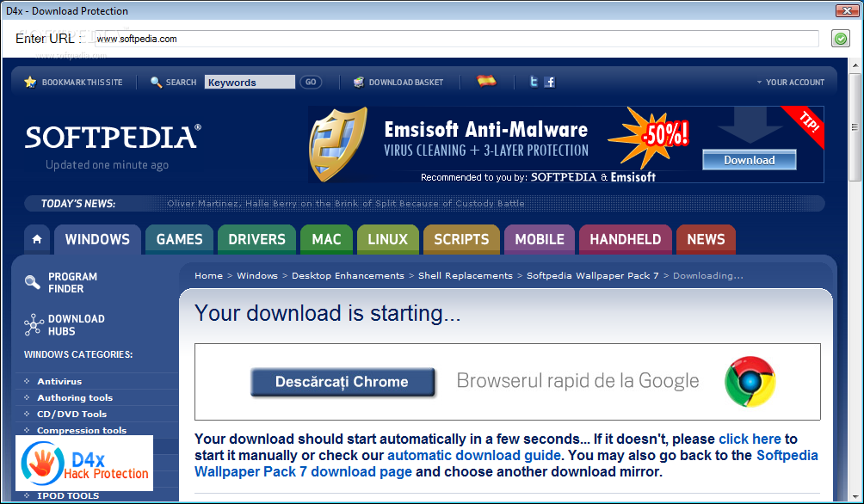This screenshot has height=504, width=864.
Task: Open the News tab
Action: coord(706,239)
